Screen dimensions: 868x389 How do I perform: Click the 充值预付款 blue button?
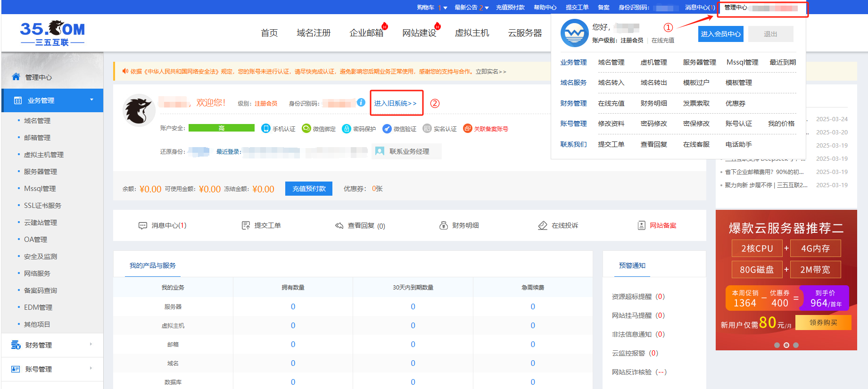(309, 189)
